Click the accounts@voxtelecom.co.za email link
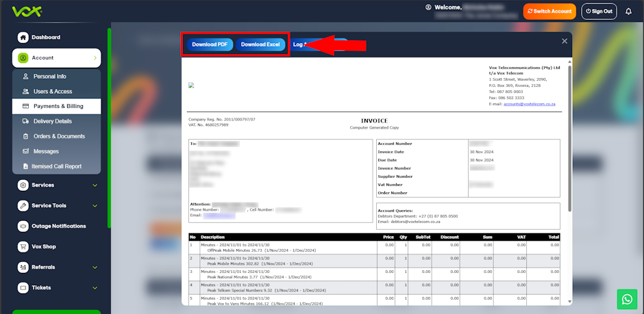The height and width of the screenshot is (314, 644). (530, 104)
